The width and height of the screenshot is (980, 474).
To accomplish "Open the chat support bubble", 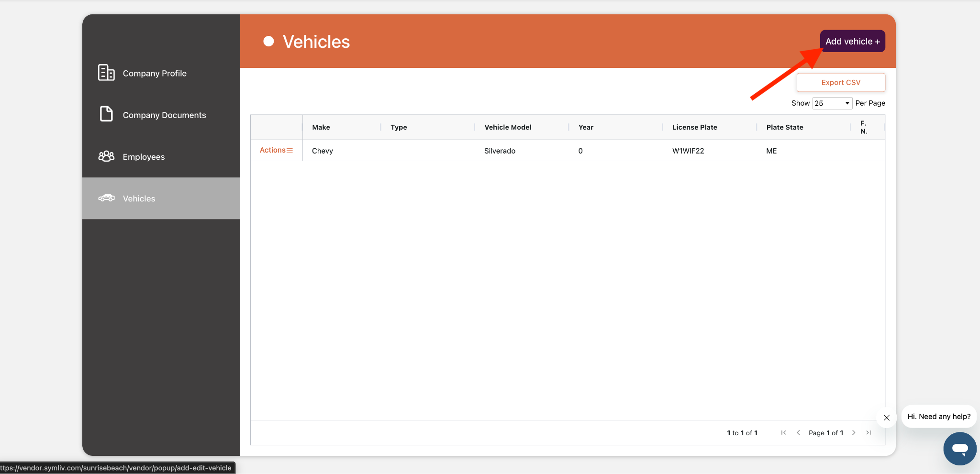I will [959, 448].
